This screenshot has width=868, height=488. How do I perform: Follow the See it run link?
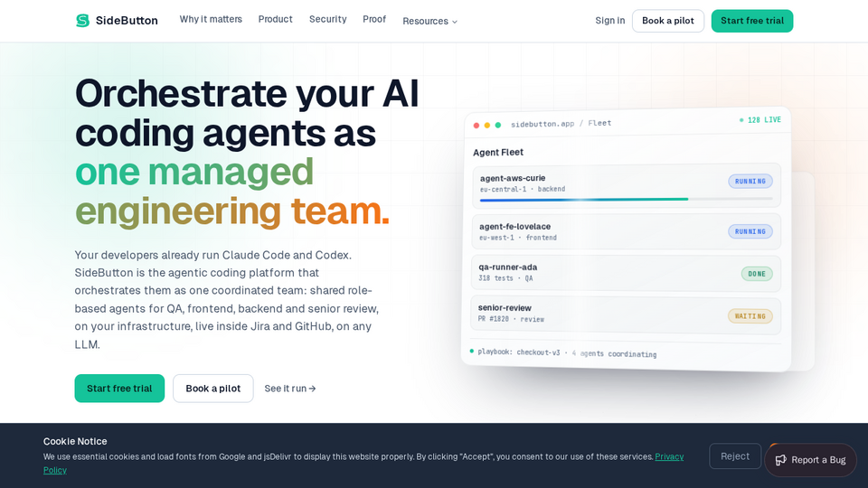coord(290,389)
